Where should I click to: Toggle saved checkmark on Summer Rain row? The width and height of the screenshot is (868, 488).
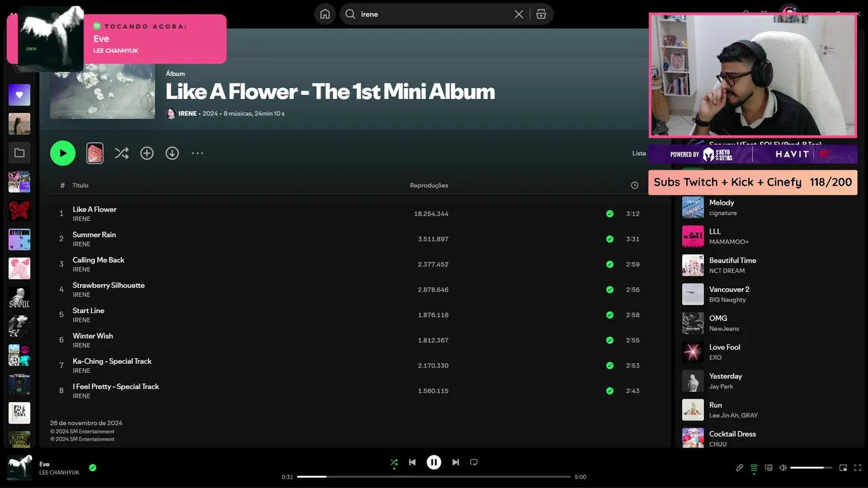pos(610,239)
